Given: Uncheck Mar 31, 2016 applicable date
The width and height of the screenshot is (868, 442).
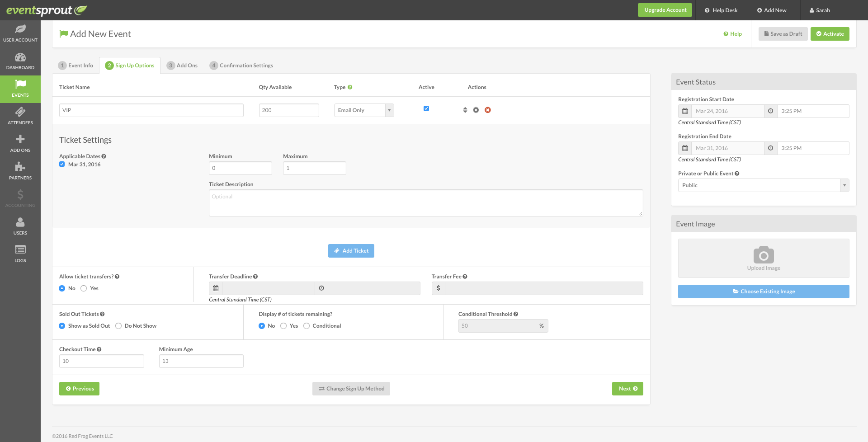Looking at the screenshot, I should point(62,165).
